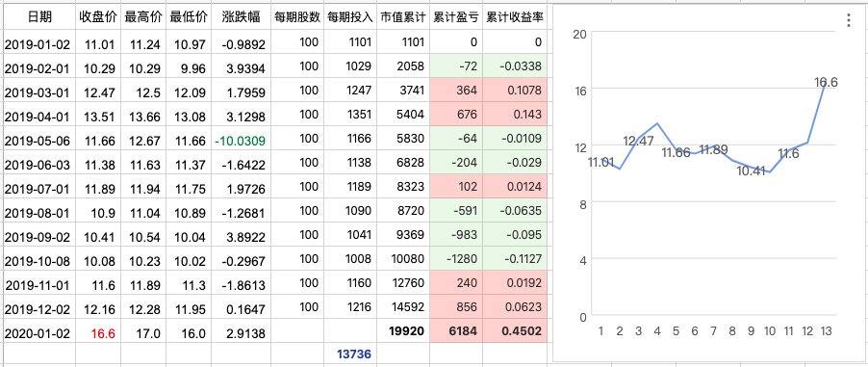
Task: Select the 最低价 header cell
Action: 189,17
